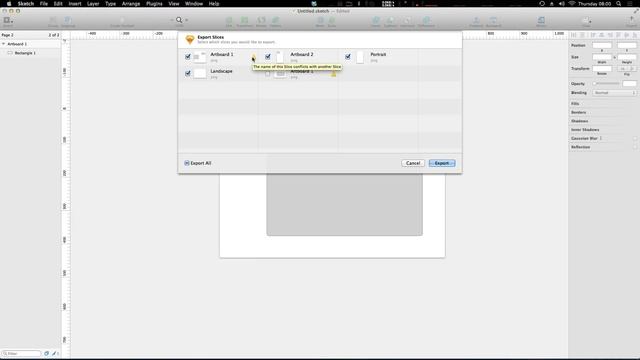The width and height of the screenshot is (640, 360).
Task: Click the Forward arrange icon
Action: click(476, 20)
